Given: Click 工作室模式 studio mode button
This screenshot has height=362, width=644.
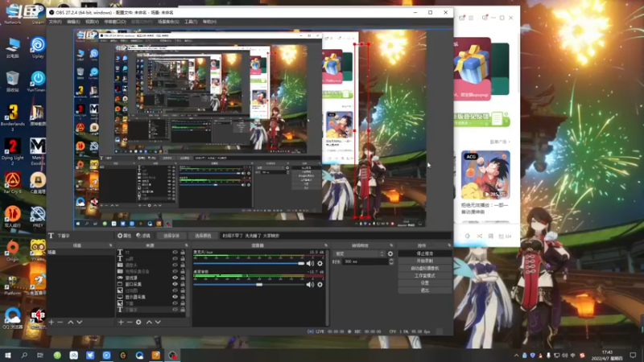Looking at the screenshot, I should click(425, 276).
